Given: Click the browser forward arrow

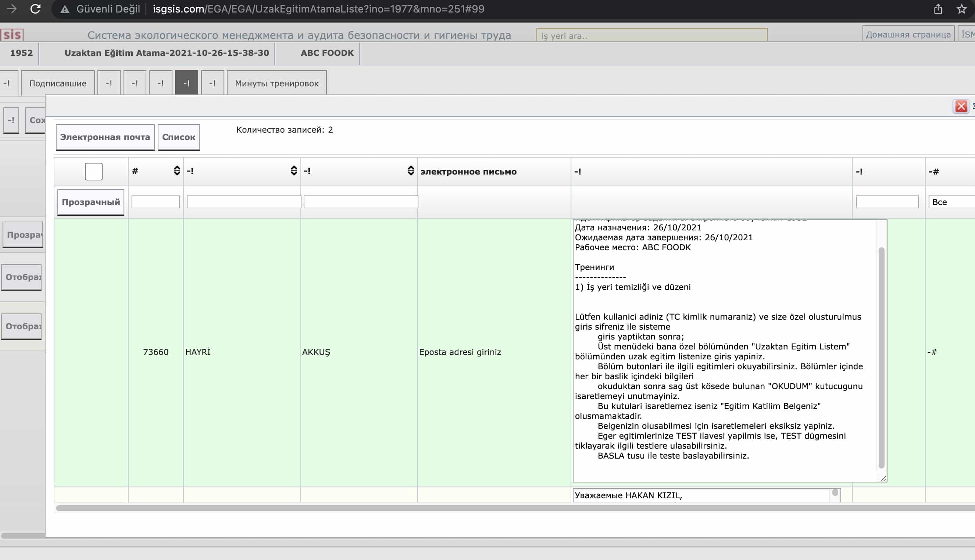Looking at the screenshot, I should pos(11,9).
